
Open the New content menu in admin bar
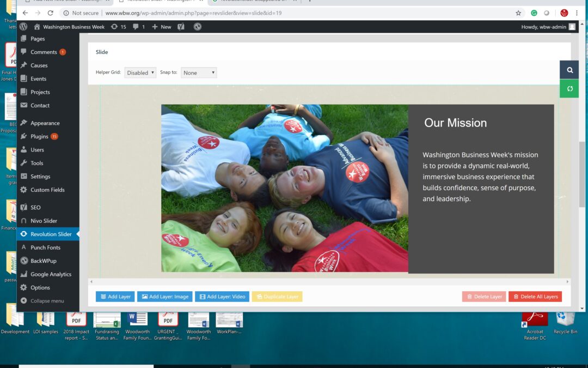pos(162,27)
